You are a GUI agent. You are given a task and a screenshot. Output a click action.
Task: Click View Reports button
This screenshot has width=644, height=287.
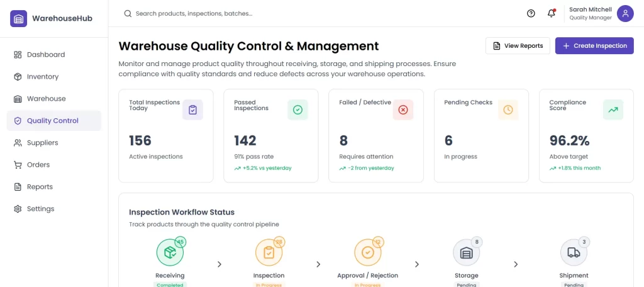(518, 46)
